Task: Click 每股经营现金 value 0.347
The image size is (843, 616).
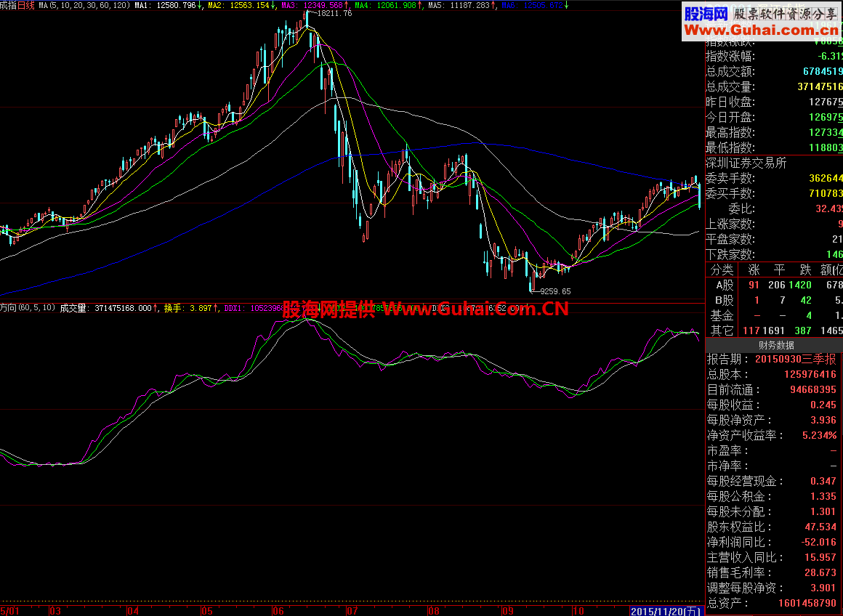Action: point(823,481)
